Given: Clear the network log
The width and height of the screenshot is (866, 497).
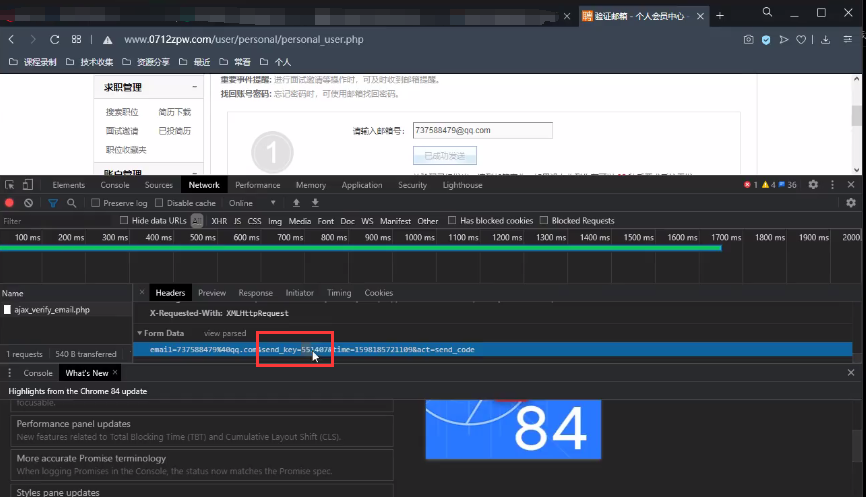Looking at the screenshot, I should 29,203.
